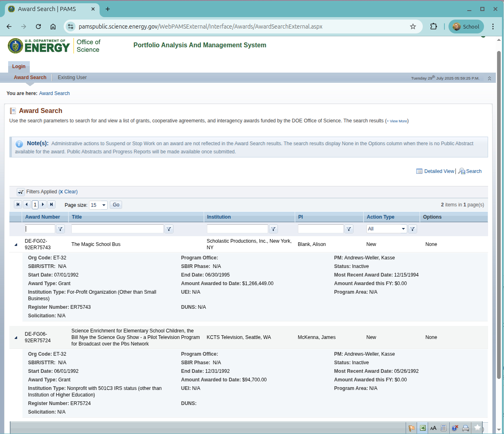The image size is (504, 434).
Task: Click the printer icon in bottom toolbar
Action: (466, 428)
